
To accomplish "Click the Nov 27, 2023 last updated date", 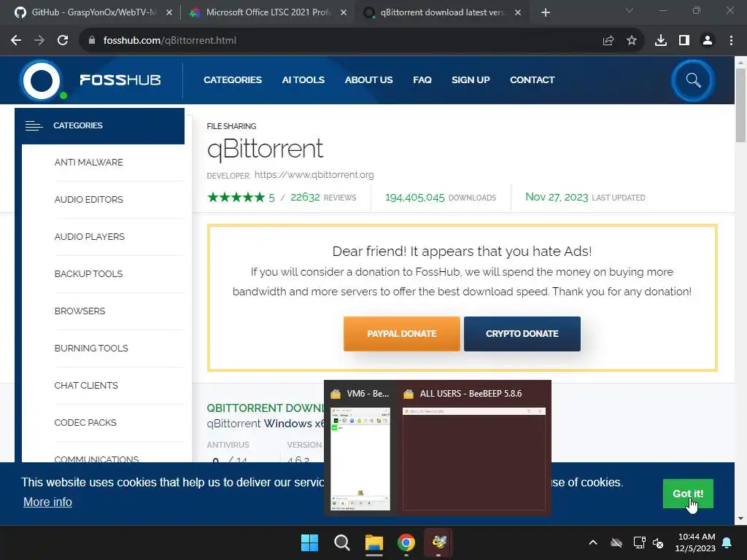I will [557, 197].
